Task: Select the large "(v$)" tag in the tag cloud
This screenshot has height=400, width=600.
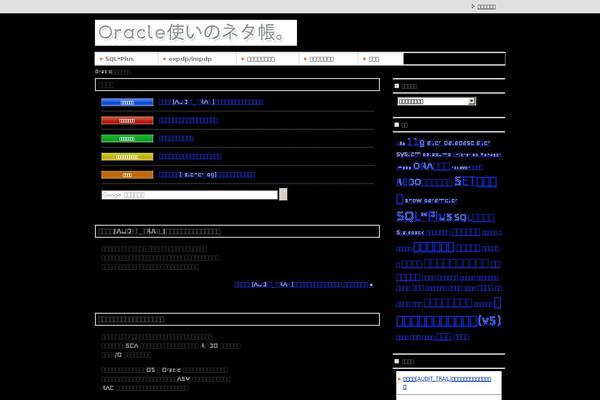Action: tap(448, 321)
